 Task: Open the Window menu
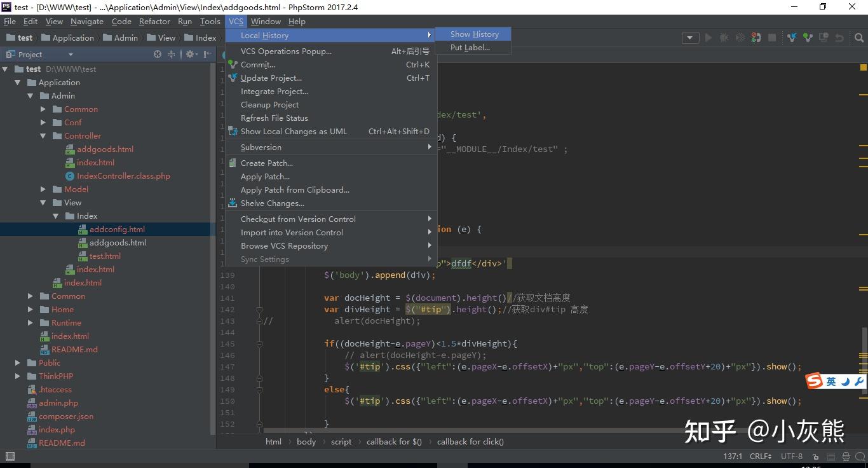[266, 21]
